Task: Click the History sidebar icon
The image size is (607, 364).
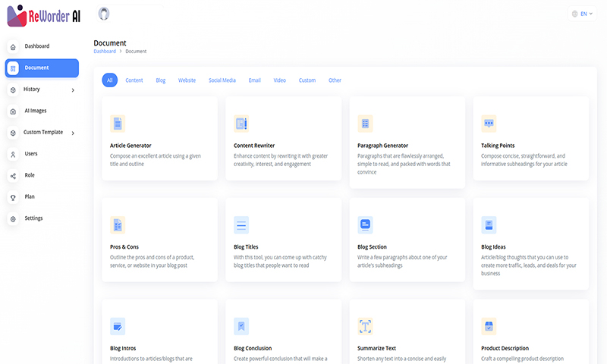Action: pyautogui.click(x=13, y=89)
